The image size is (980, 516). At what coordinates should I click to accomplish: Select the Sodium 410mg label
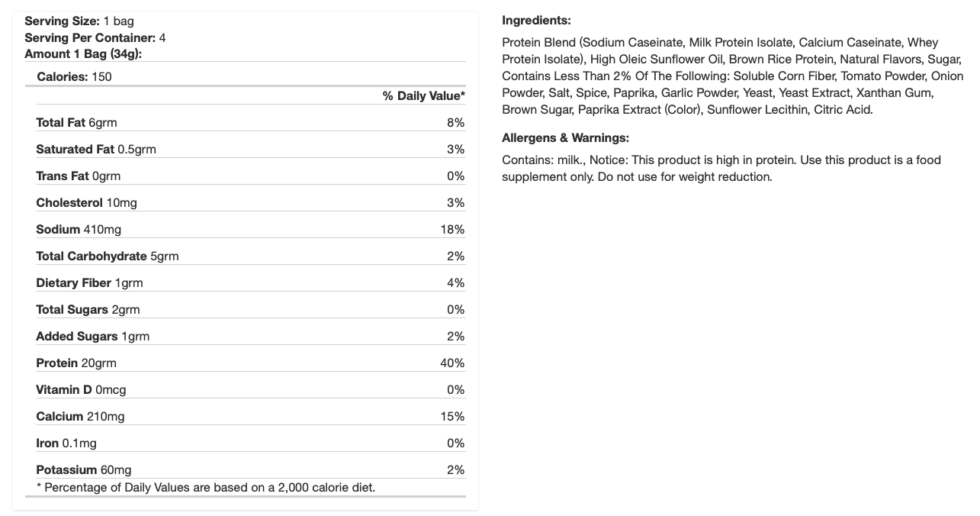click(79, 229)
